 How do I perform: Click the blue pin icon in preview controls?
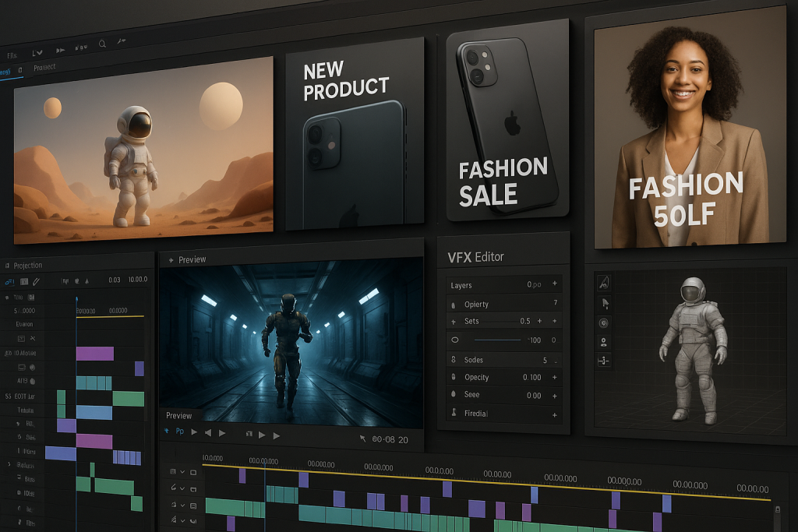167,430
